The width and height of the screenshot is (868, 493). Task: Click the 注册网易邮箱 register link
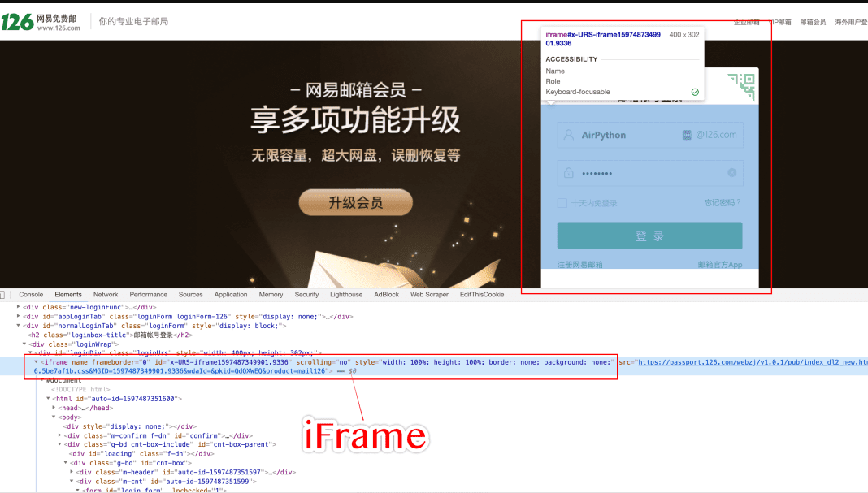click(580, 265)
